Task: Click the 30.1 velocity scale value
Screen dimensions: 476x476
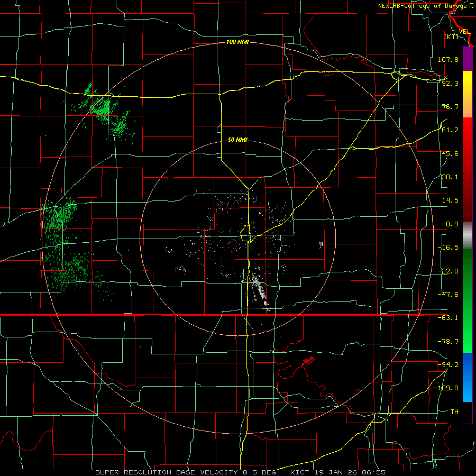Action: tap(450, 177)
